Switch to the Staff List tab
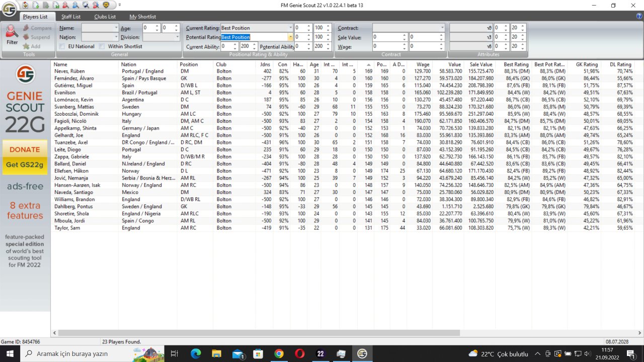This screenshot has width=644, height=362. (71, 17)
